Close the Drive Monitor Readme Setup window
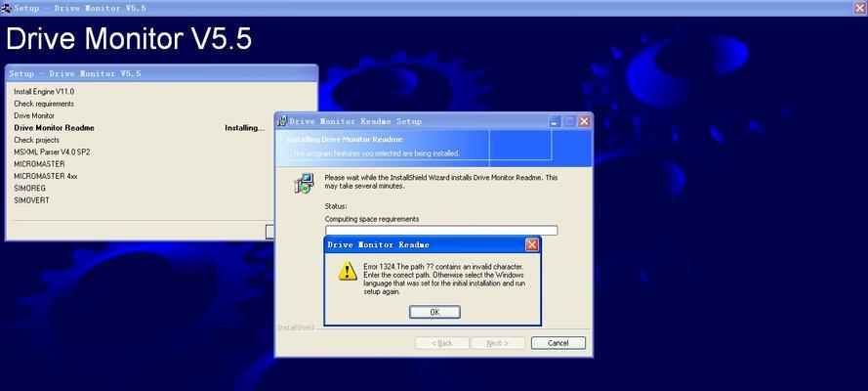The image size is (868, 391). [x=584, y=121]
